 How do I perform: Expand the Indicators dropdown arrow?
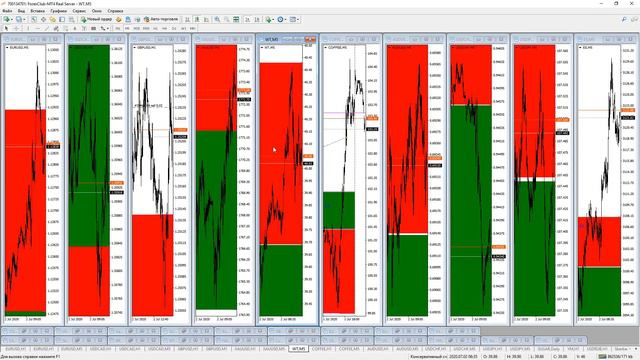tap(273, 19)
